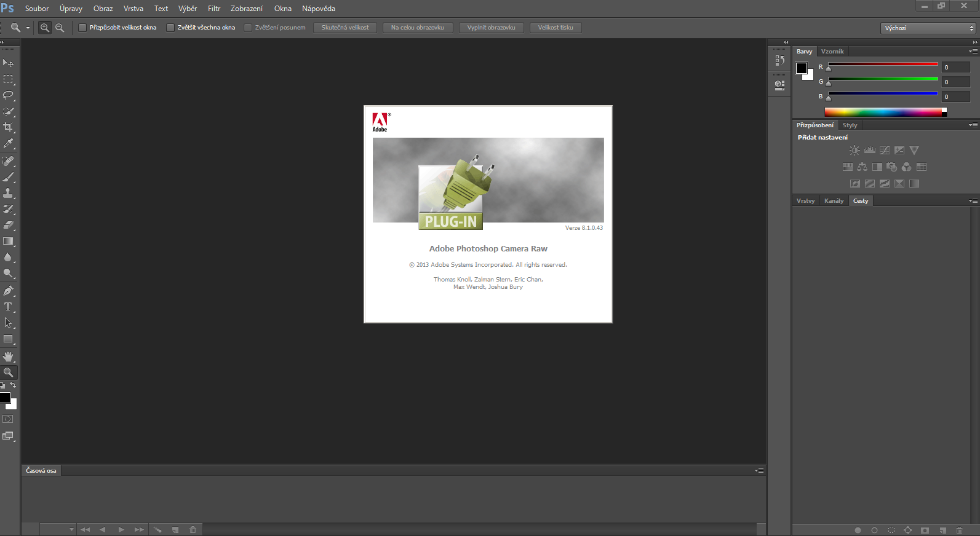This screenshot has height=536, width=980.
Task: Add a Levels adjustment
Action: click(870, 151)
